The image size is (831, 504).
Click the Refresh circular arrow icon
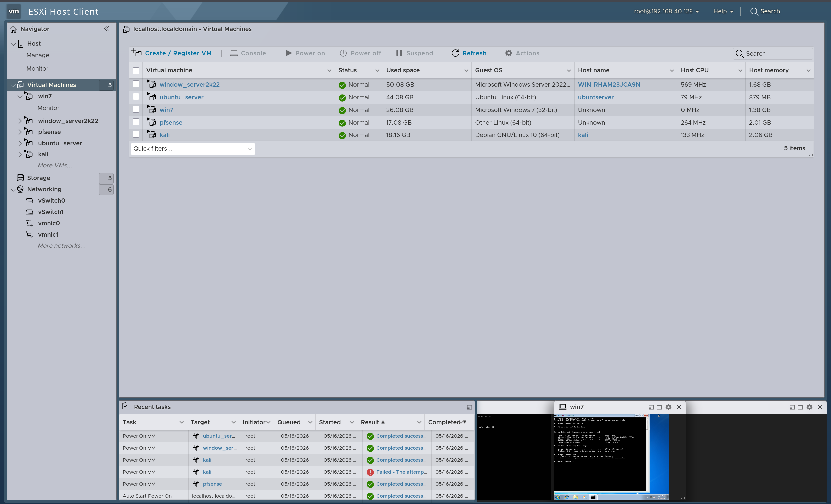click(x=455, y=53)
